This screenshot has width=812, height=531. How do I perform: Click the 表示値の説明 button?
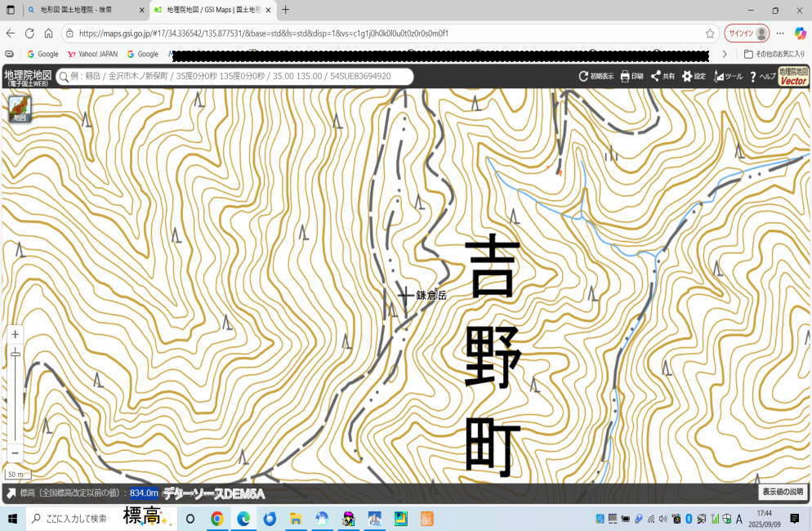point(783,493)
